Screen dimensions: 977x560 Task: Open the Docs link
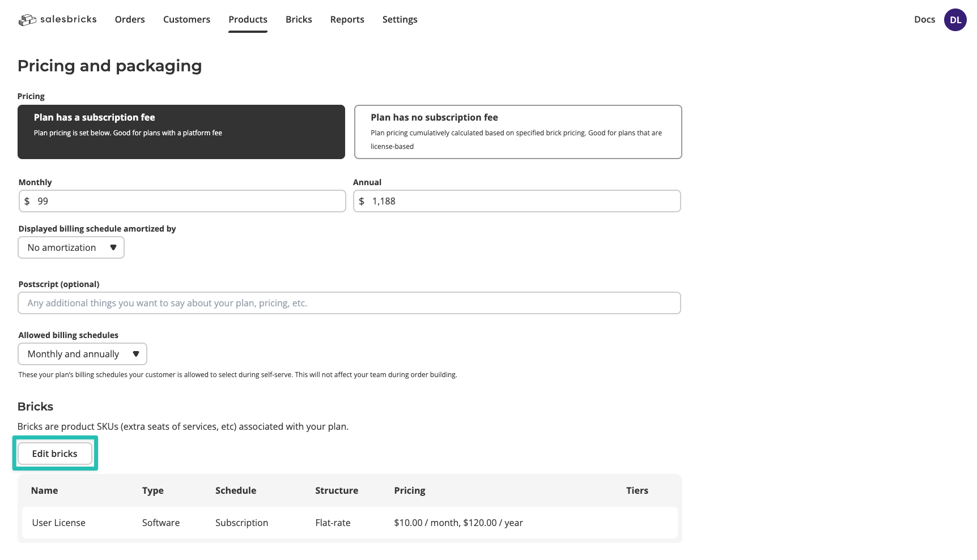click(x=924, y=19)
